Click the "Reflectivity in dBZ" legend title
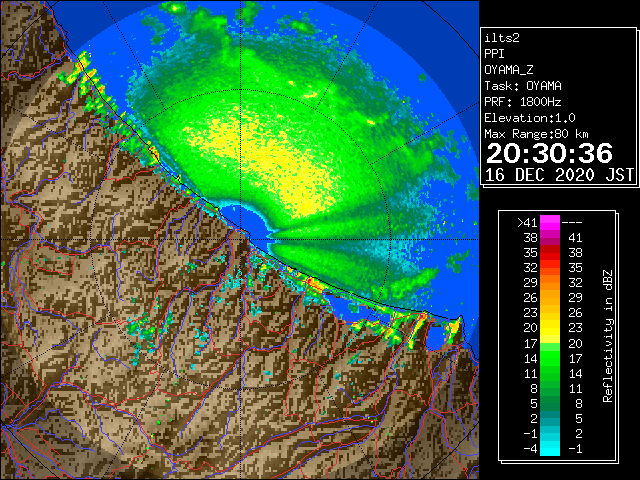 point(608,336)
